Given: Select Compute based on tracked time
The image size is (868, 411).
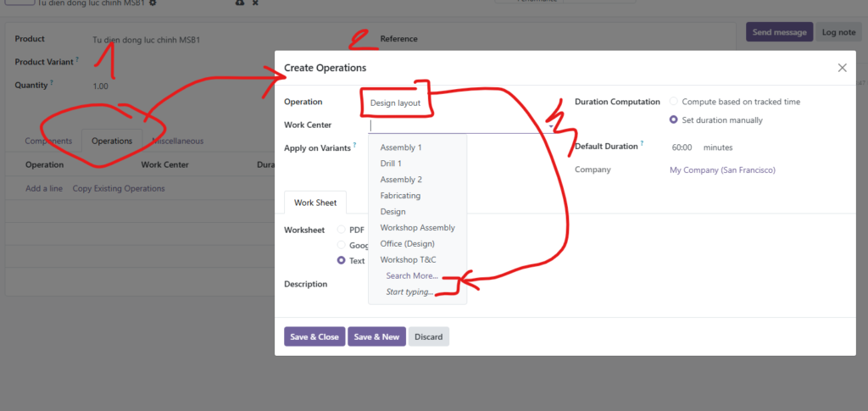Looking at the screenshot, I should pos(674,102).
